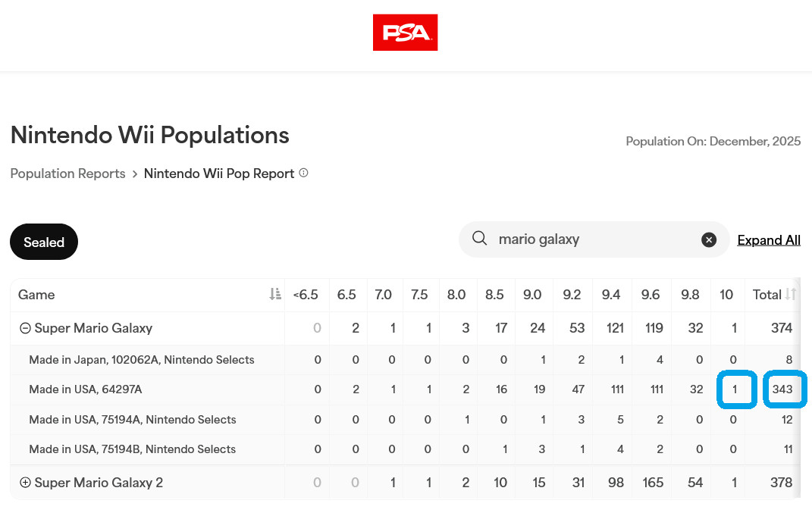Click the Expand All link

(769, 240)
